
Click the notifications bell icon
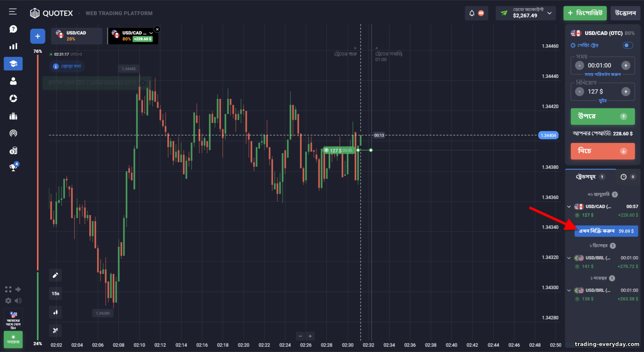(x=472, y=13)
